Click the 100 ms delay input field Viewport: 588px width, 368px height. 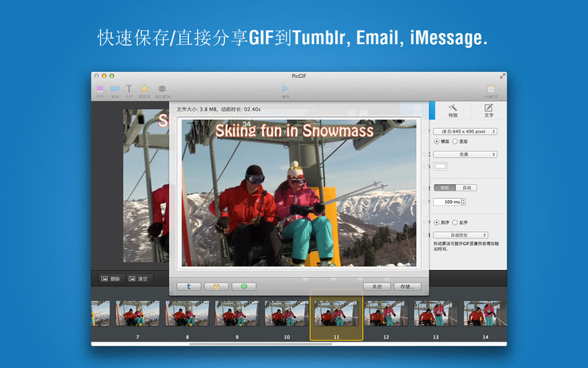click(447, 202)
